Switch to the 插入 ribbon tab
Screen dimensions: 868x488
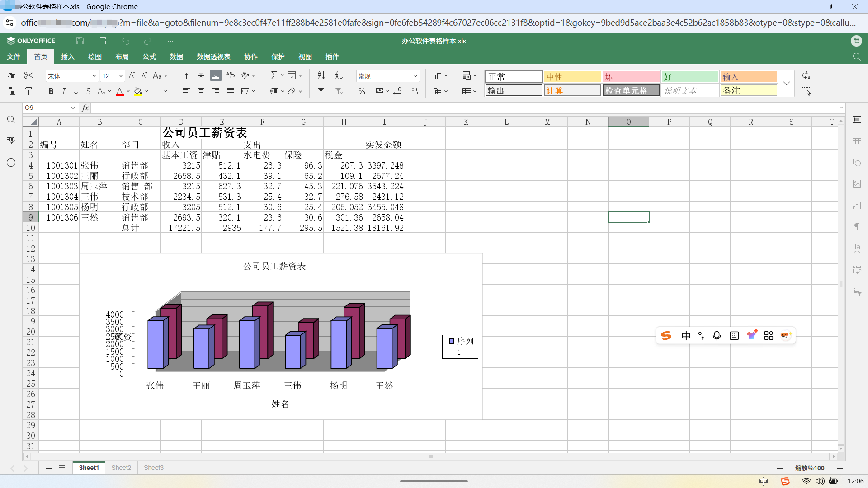tap(67, 56)
